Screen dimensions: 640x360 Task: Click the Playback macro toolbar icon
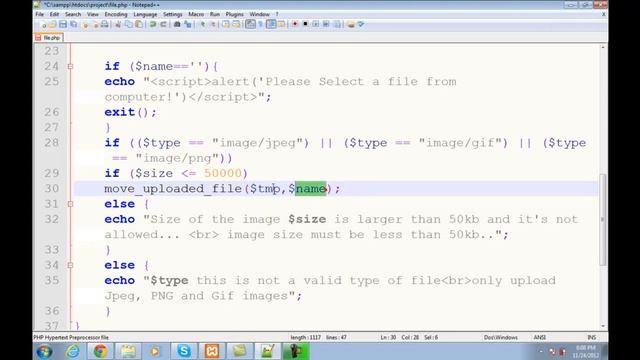[x=316, y=24]
